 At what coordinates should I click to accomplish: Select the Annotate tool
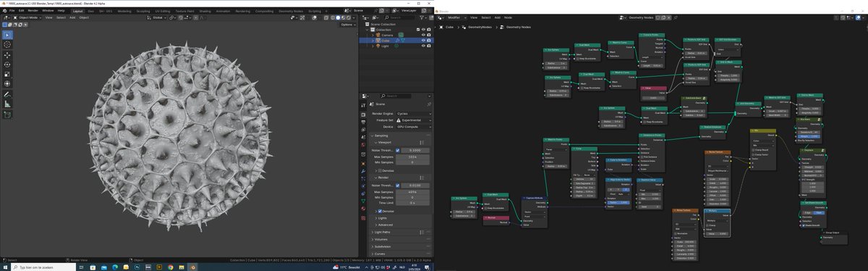click(7, 95)
